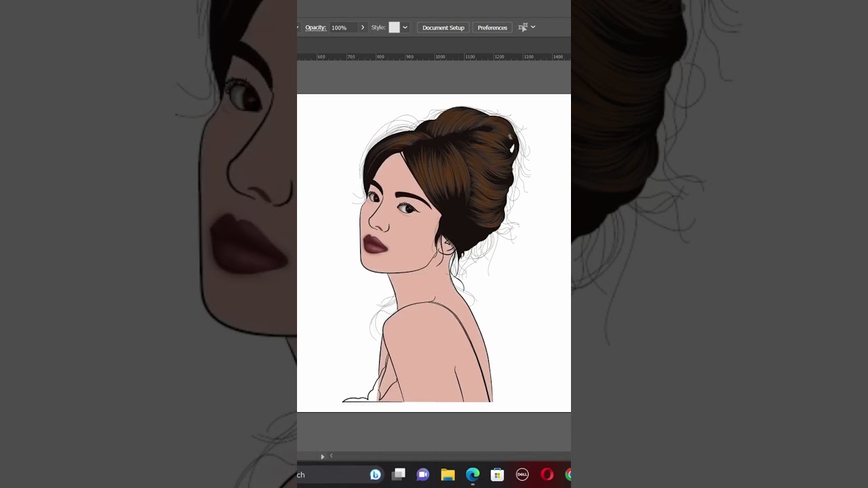Open Bing icon in taskbar search
The image size is (868, 488).
[x=375, y=474]
